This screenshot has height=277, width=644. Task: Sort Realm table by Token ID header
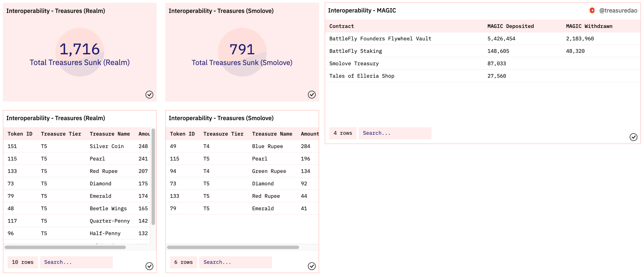click(x=20, y=134)
